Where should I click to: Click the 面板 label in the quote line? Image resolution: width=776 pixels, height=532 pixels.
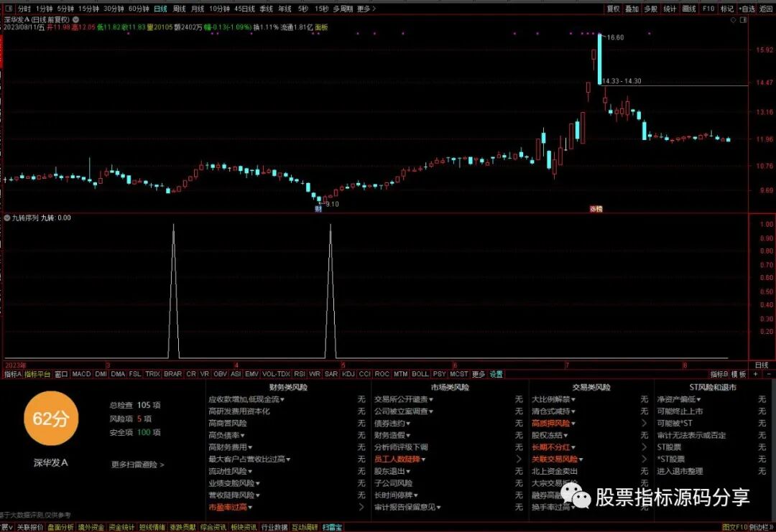tap(321, 27)
